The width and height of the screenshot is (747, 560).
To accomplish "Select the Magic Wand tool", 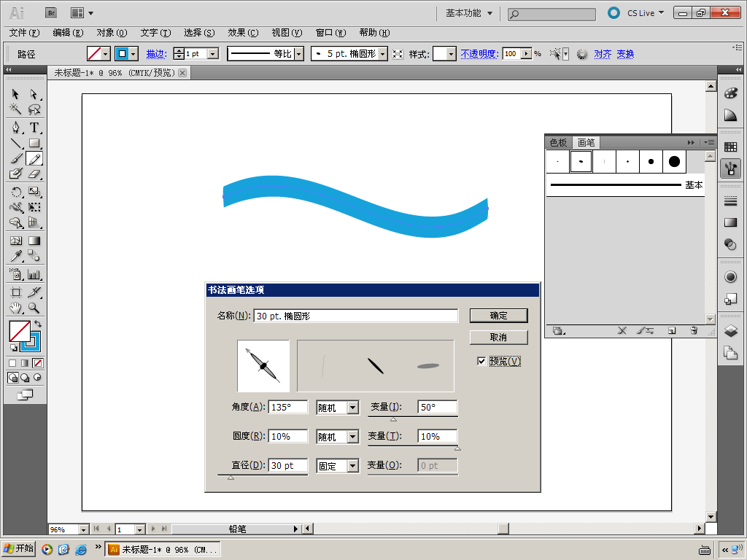I will [15, 110].
